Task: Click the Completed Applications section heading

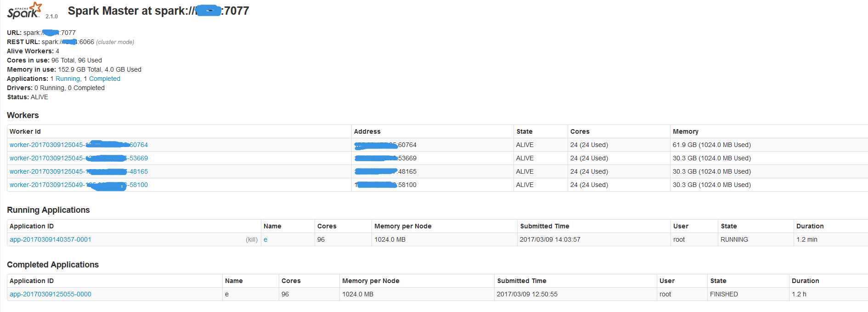Action: coord(53,265)
